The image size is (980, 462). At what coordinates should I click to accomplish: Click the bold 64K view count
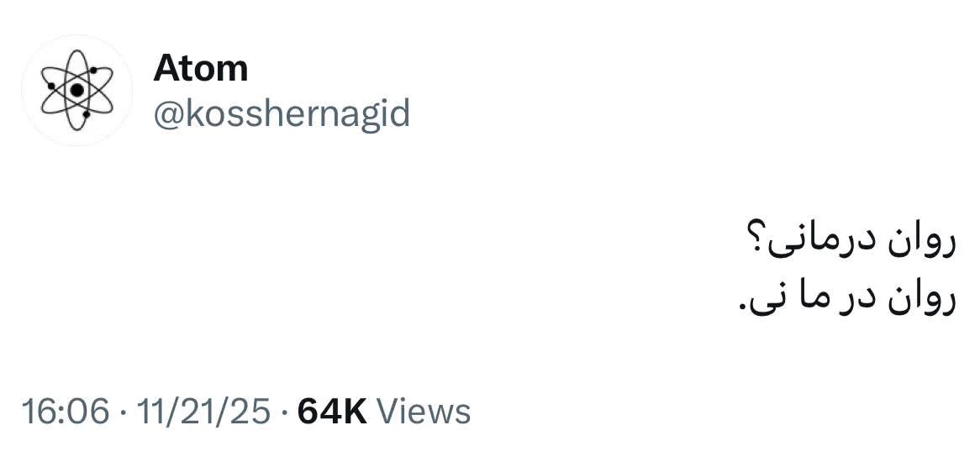click(332, 412)
